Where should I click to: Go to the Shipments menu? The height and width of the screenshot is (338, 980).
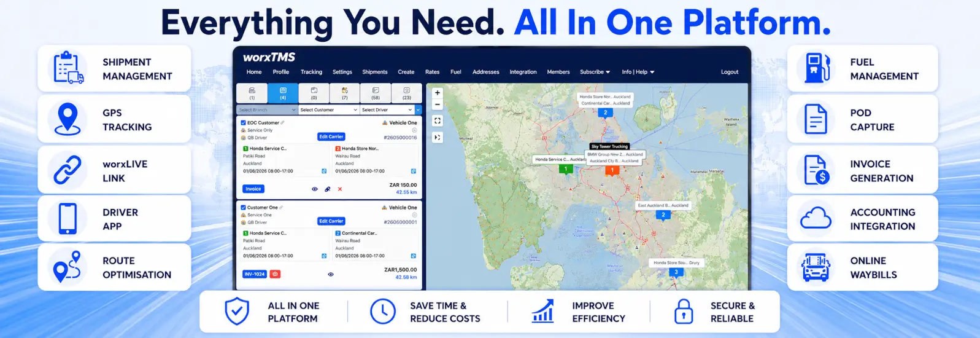tap(375, 72)
